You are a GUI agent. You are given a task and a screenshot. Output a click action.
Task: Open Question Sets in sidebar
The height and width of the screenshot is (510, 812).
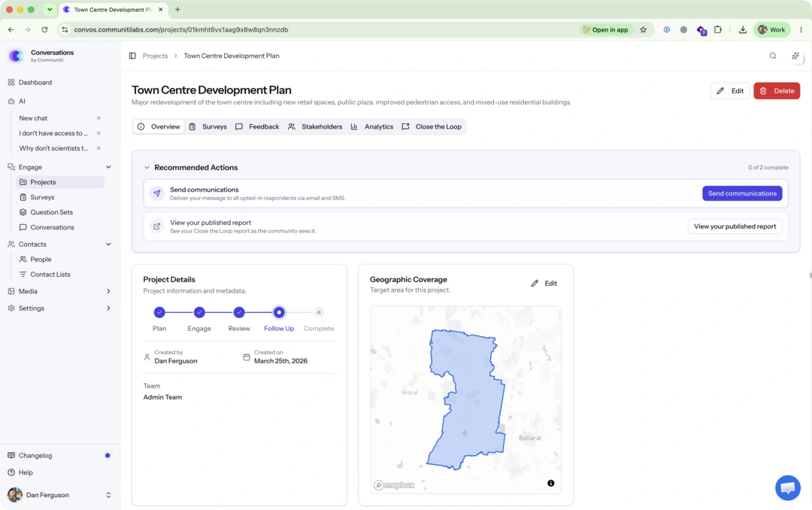59,212
